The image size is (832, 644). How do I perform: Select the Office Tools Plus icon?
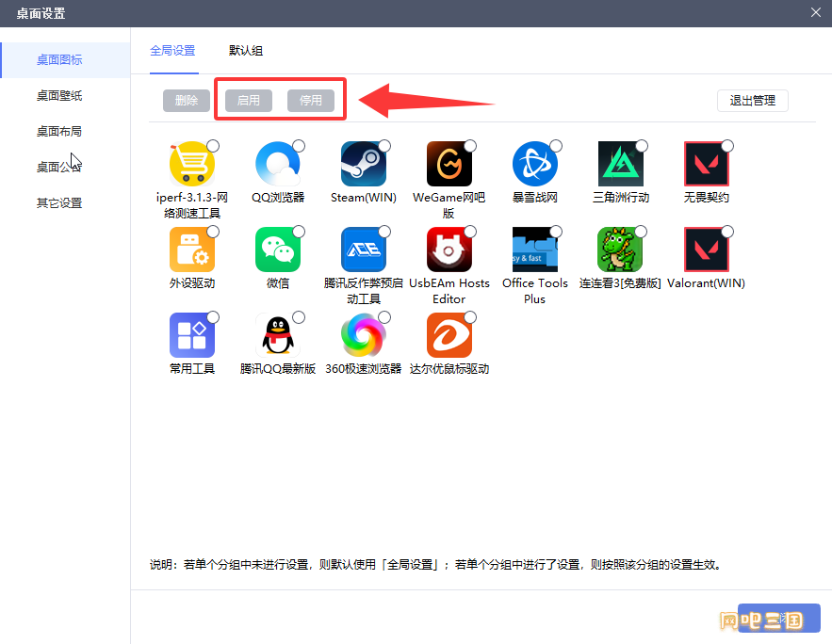point(535,250)
